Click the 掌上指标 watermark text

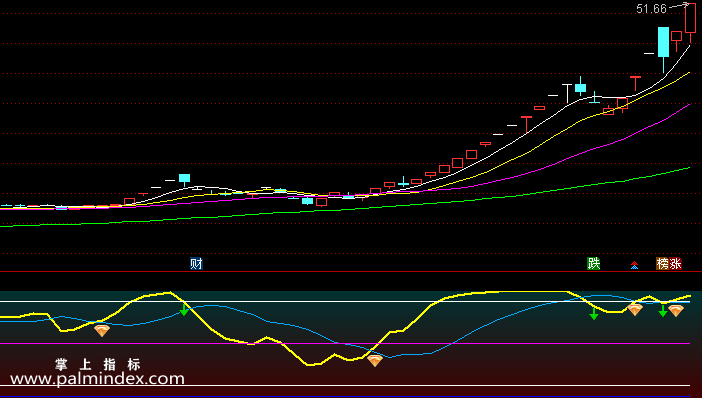[98, 364]
